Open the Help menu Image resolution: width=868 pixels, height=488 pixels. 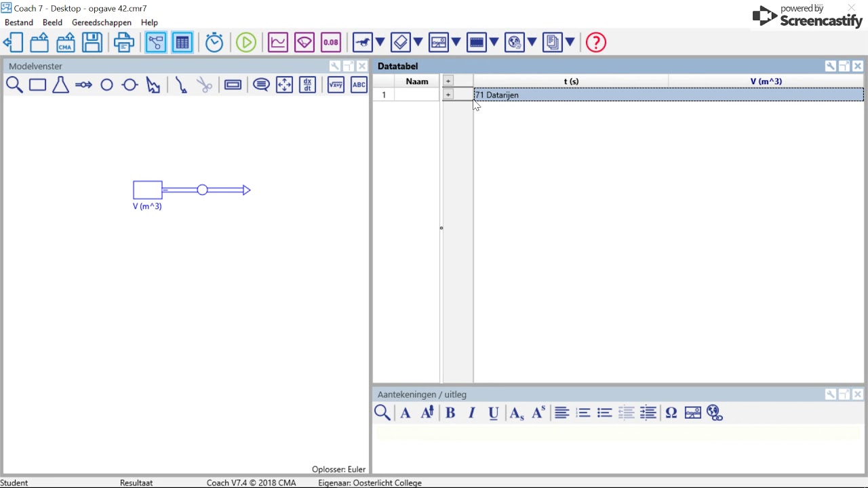(149, 22)
